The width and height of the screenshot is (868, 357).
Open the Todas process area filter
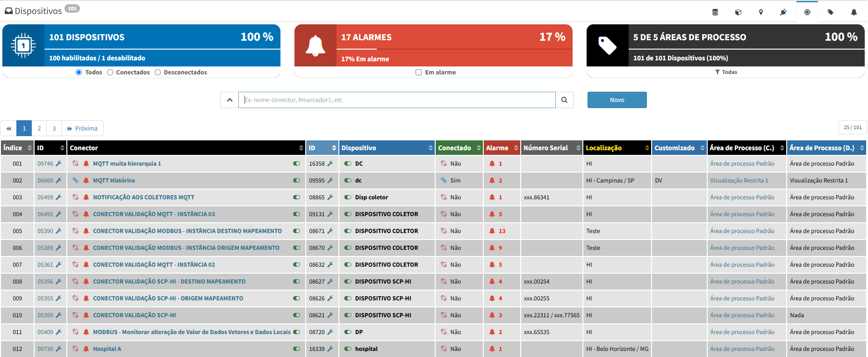(x=726, y=72)
